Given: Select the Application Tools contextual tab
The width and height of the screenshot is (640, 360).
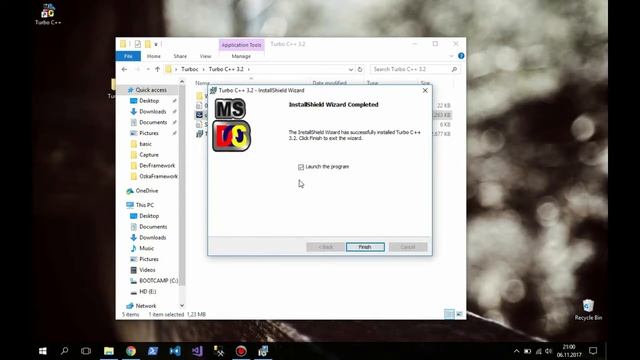Looking at the screenshot, I should [x=241, y=45].
